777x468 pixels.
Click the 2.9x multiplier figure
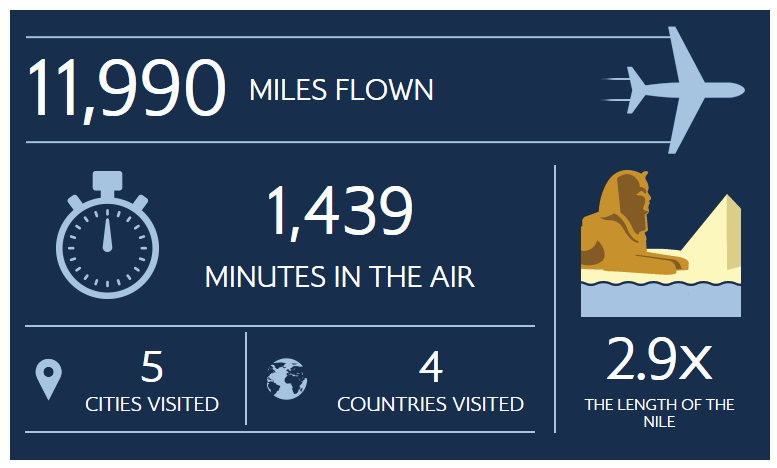[660, 359]
